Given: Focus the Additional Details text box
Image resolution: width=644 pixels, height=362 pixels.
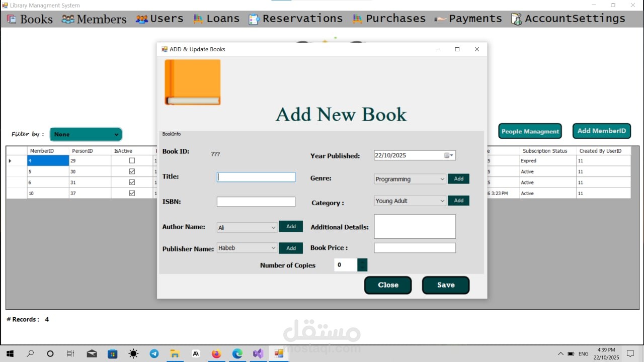Looking at the screenshot, I should [415, 227].
